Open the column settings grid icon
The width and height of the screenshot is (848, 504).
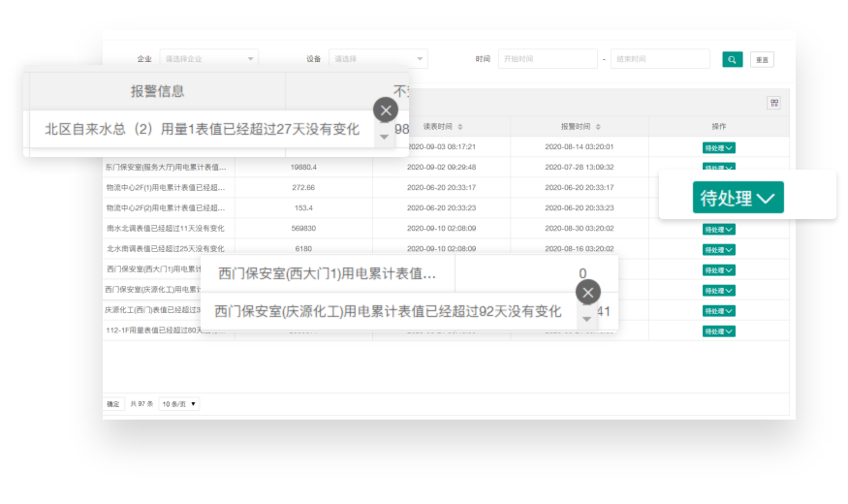(773, 103)
